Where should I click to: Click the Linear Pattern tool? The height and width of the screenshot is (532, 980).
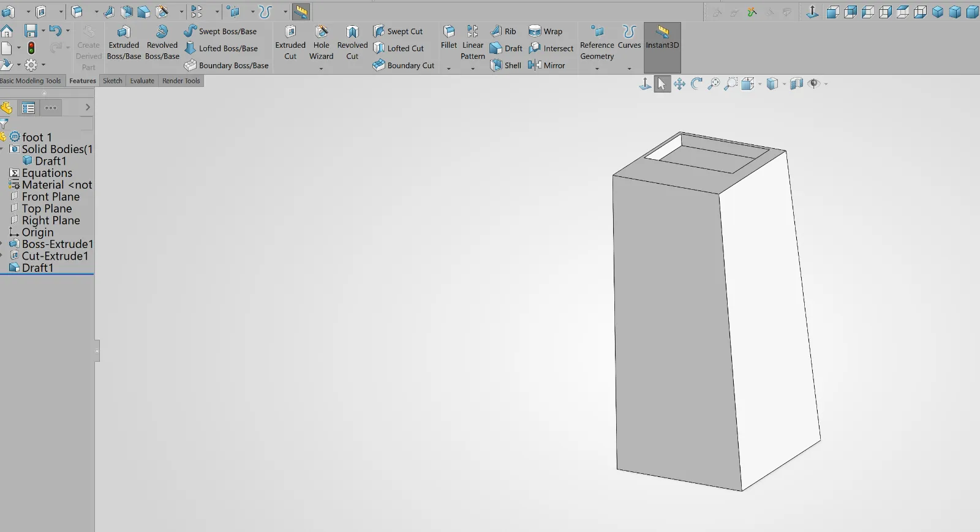point(473,43)
